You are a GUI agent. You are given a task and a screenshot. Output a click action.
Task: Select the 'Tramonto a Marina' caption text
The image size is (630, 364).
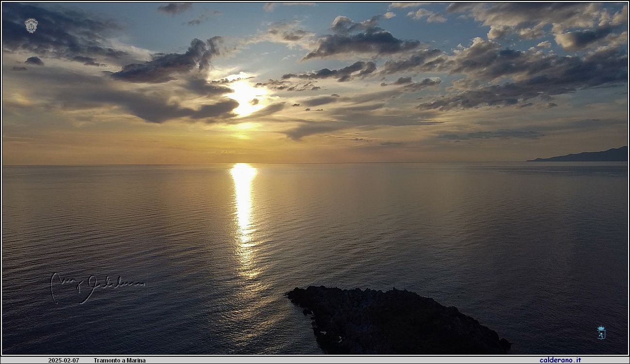(x=119, y=361)
